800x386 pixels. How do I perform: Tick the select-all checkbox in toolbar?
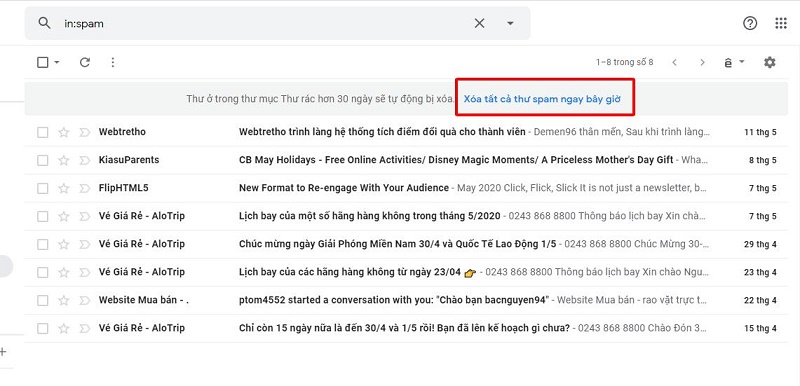click(43, 62)
